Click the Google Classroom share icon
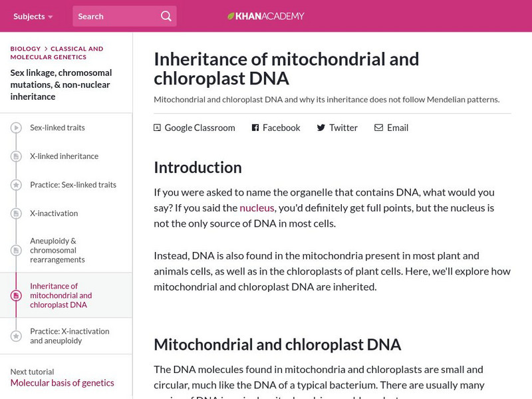This screenshot has height=399, width=532. [157, 128]
